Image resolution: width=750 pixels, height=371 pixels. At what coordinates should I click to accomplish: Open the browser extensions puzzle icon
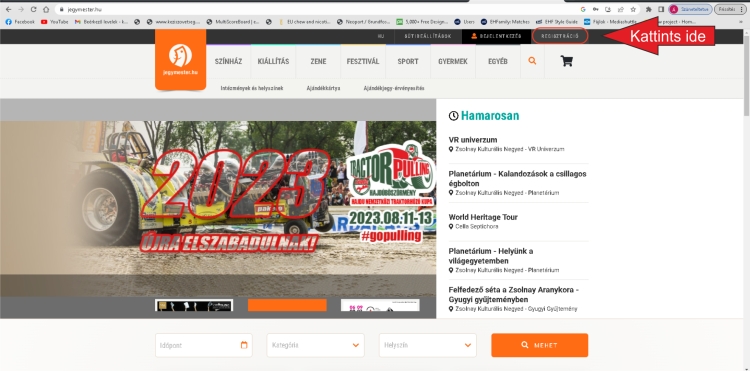649,9
